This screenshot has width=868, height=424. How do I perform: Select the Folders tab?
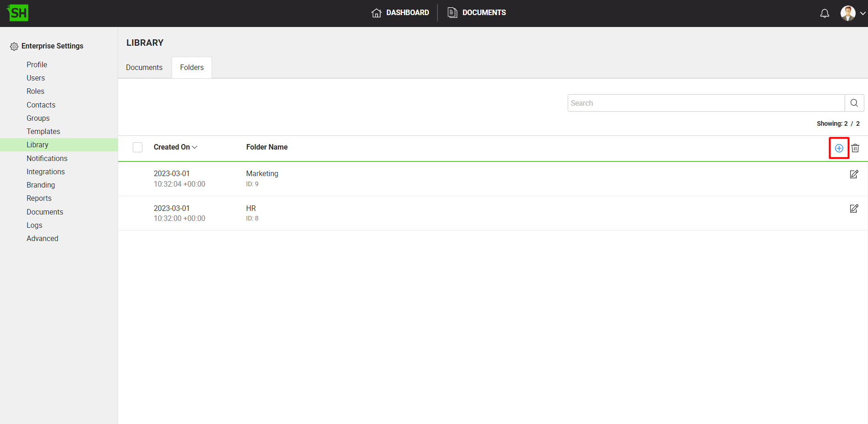(x=192, y=68)
